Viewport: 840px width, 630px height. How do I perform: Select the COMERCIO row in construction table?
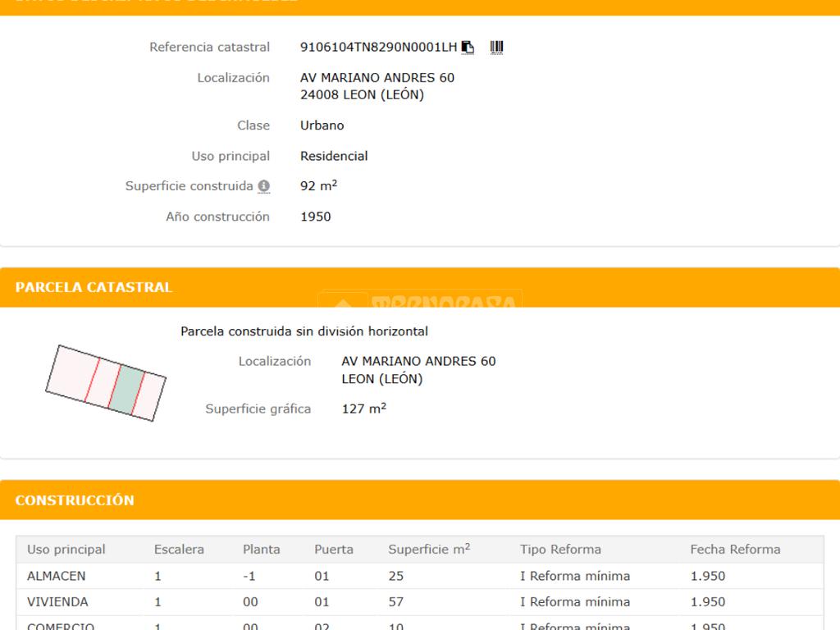[x=61, y=626]
